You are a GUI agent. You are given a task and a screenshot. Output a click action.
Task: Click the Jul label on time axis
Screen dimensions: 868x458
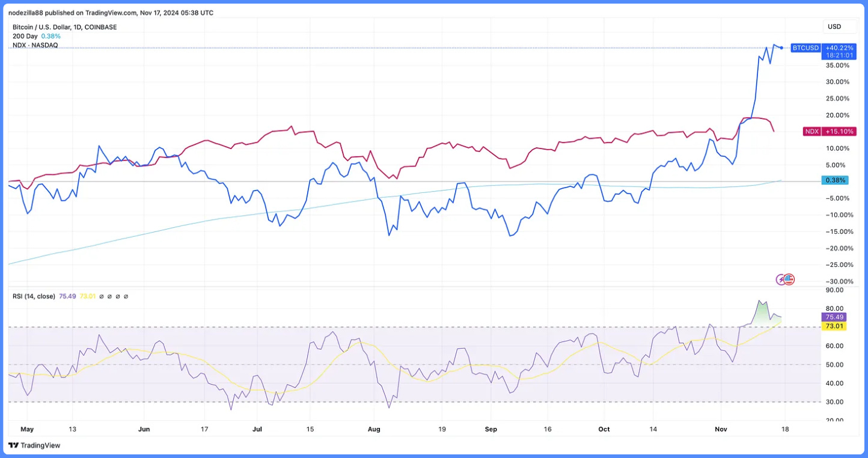coord(257,429)
